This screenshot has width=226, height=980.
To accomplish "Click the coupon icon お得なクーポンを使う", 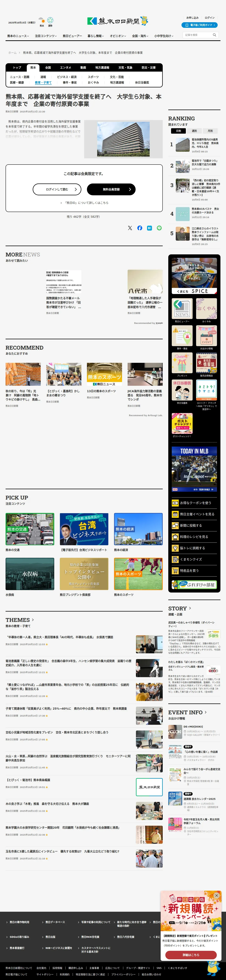I will coord(175,503).
